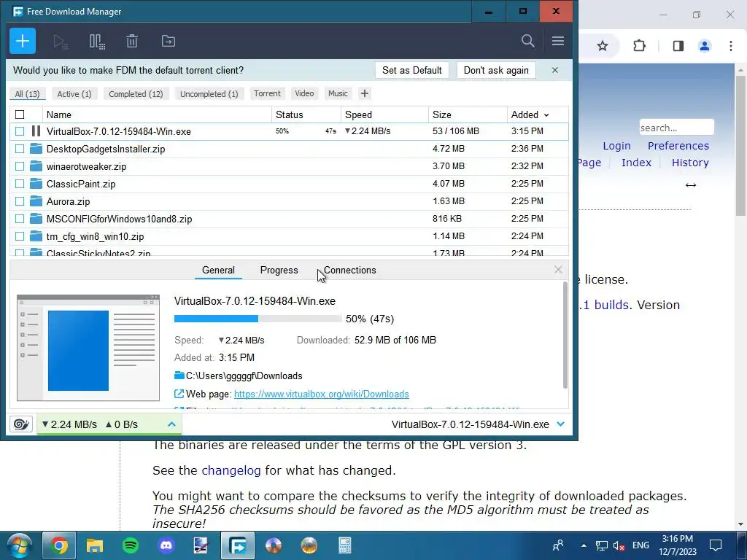Add a new tag filter with plus
Screen dimensions: 747x560
tap(365, 93)
